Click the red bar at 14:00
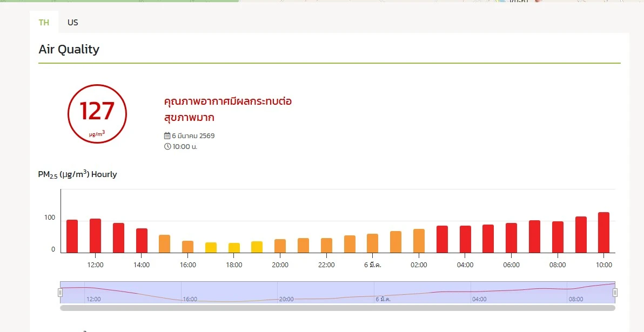Viewport: 644px width, 332px height. tap(142, 241)
